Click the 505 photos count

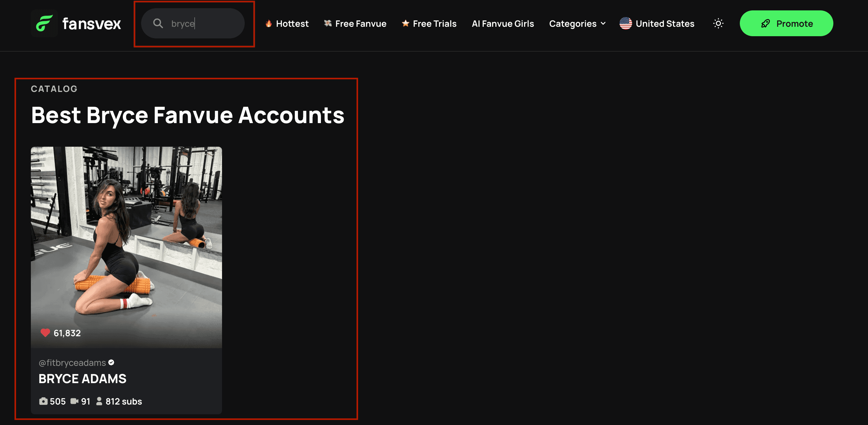[58, 401]
